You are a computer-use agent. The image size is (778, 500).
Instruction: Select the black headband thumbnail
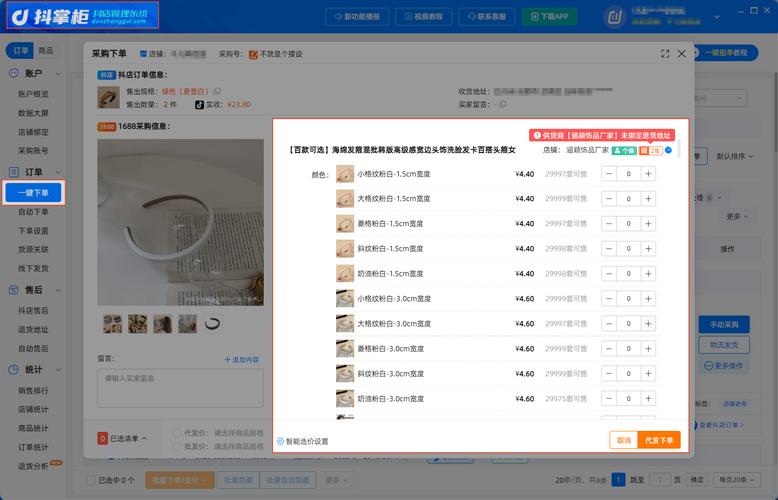tap(212, 324)
